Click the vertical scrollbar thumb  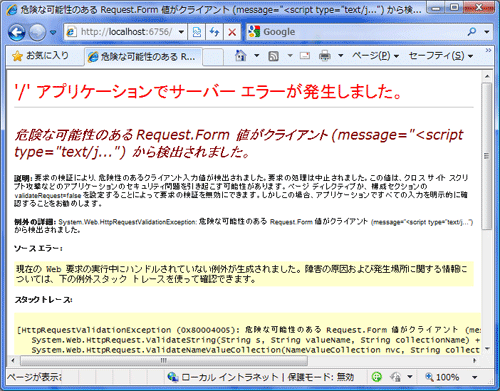[x=487, y=156]
